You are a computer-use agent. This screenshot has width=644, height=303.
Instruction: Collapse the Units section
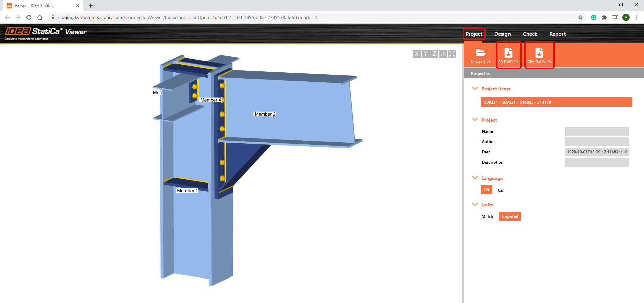pos(475,204)
